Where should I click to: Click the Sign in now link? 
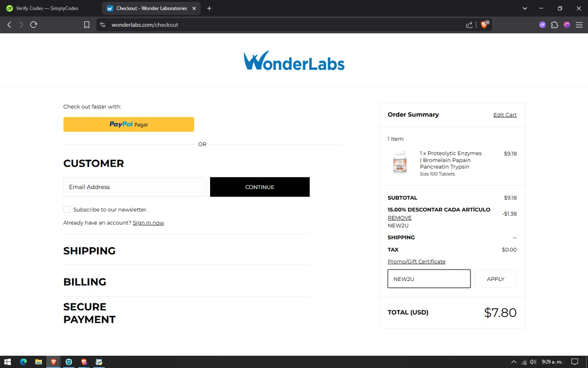coord(148,223)
